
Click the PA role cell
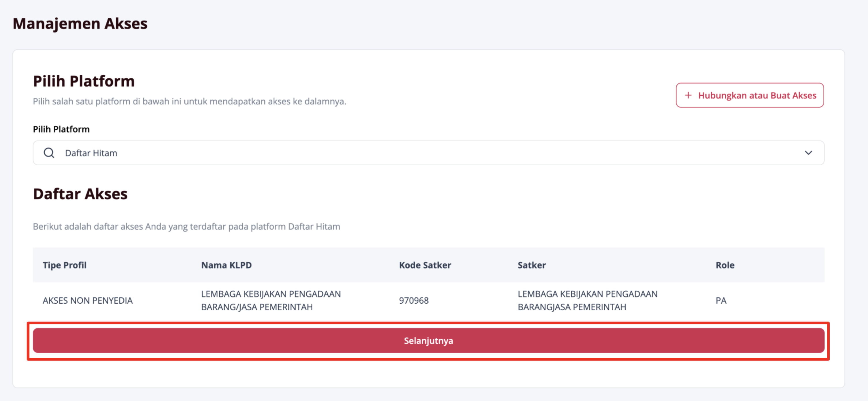tap(721, 300)
